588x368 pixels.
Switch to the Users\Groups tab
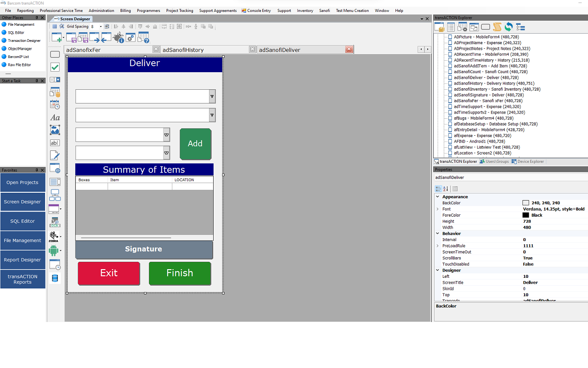click(494, 161)
